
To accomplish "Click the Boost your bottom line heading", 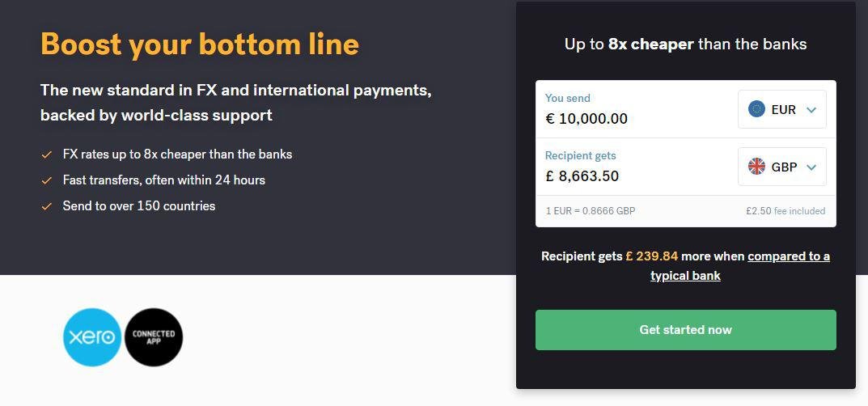I will click(200, 44).
